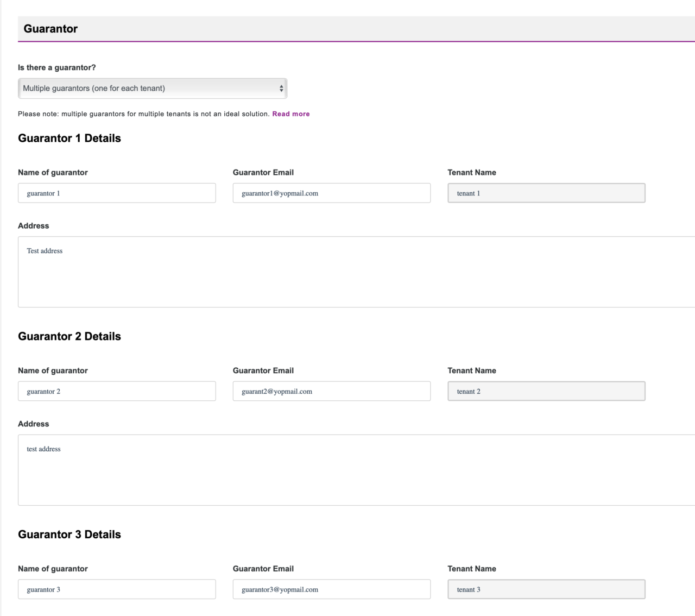
Task: Select 'Name of guarantor' label for Guarantor 1
Action: click(x=53, y=172)
